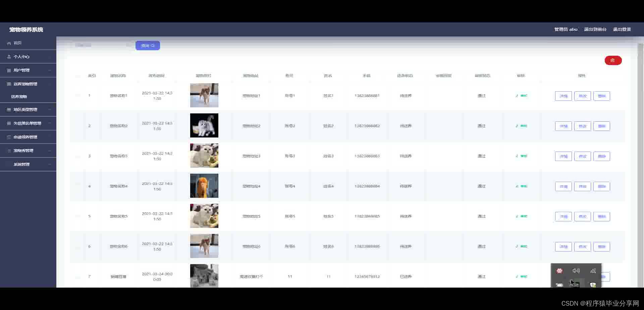Screen dimensions: 644x310
Task: Click the 审核 icon in row 3
Action: [x=517, y=156]
